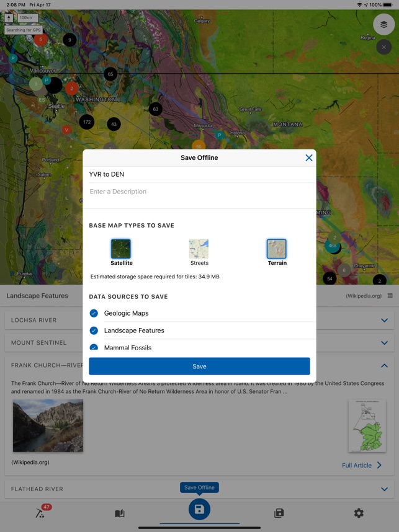Tap the battery icon in status bar

387,5
